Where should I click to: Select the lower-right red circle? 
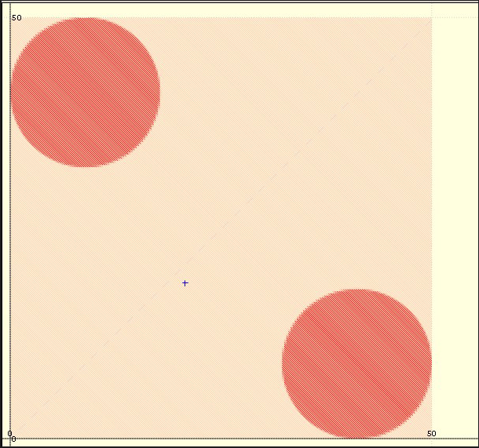pos(357,363)
